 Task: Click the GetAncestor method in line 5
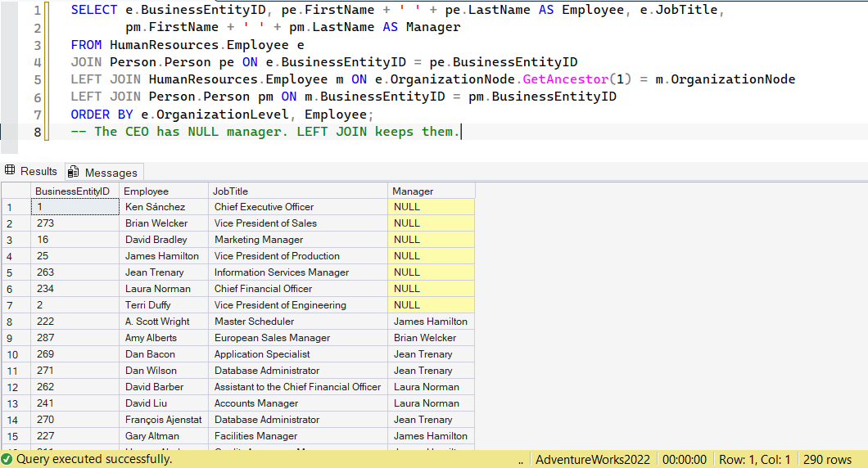pyautogui.click(x=565, y=79)
